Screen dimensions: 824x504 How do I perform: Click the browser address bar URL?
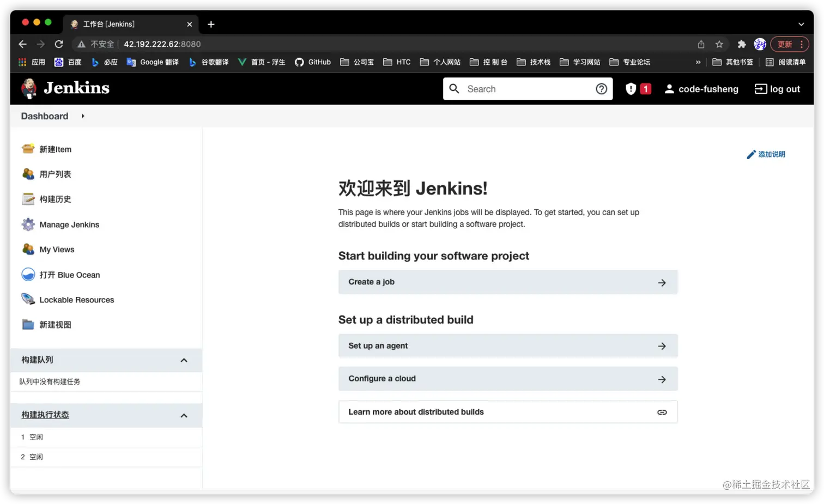tap(162, 44)
